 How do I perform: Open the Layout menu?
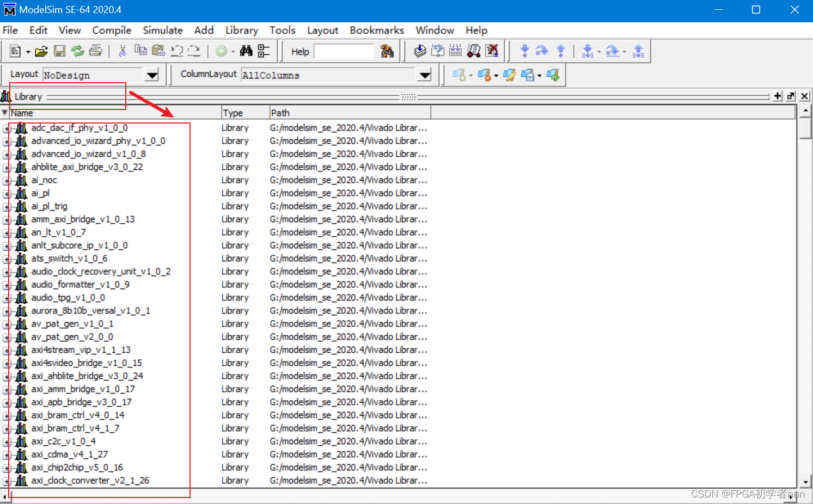click(322, 30)
